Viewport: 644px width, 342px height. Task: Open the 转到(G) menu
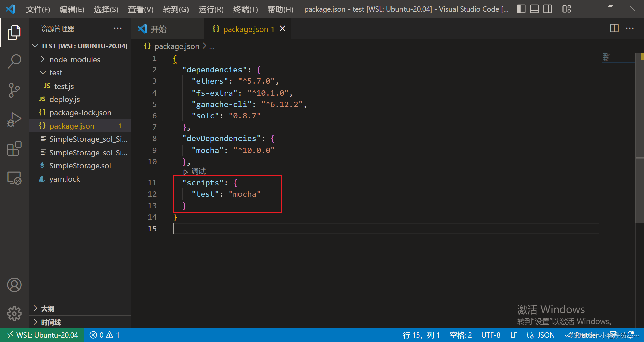coord(176,9)
